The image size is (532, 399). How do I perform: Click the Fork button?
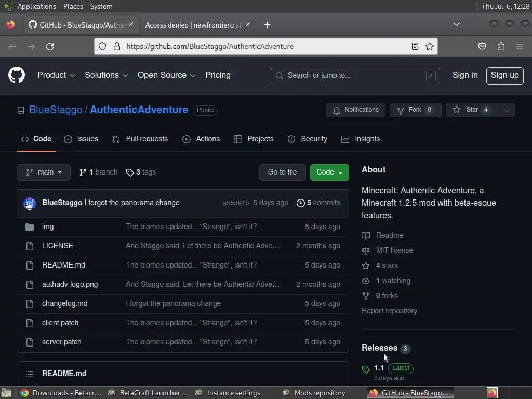415,110
